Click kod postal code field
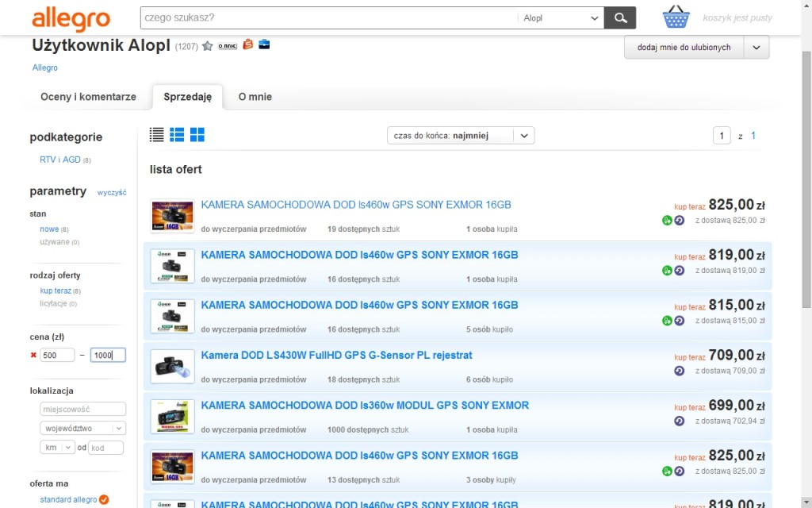This screenshot has height=508, width=812. [x=105, y=448]
